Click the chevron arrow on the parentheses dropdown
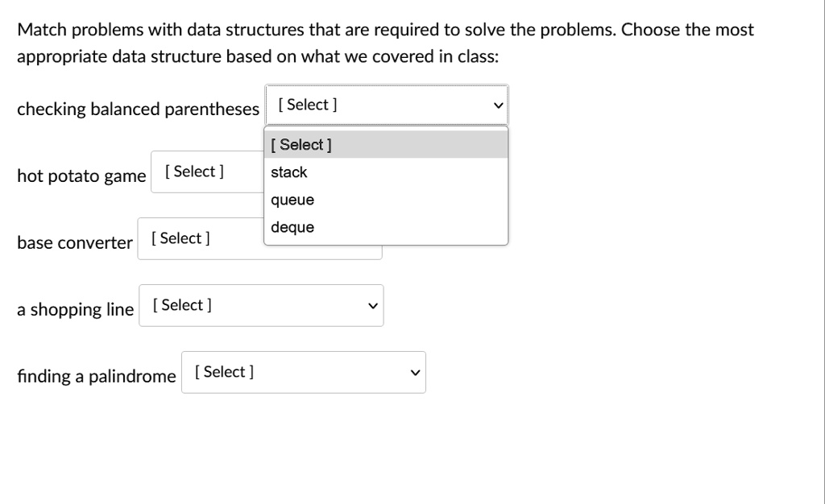Screen dimensions: 825x504 click(498, 105)
